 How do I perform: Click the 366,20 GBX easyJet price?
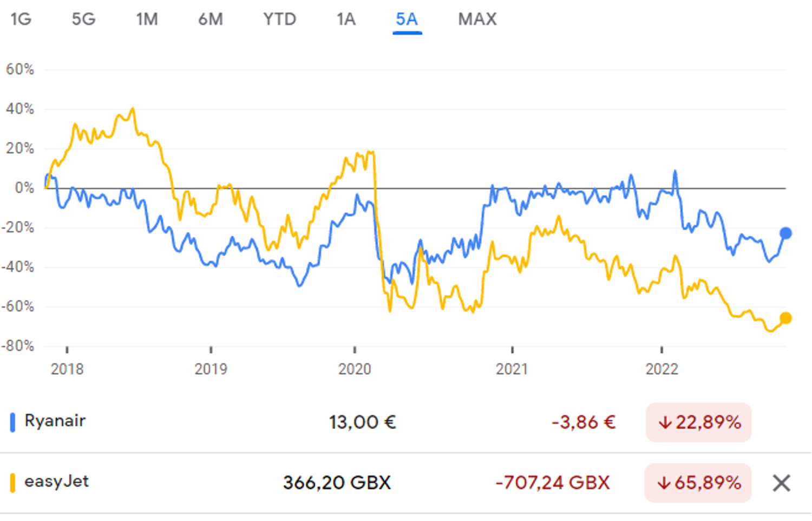pos(337,483)
